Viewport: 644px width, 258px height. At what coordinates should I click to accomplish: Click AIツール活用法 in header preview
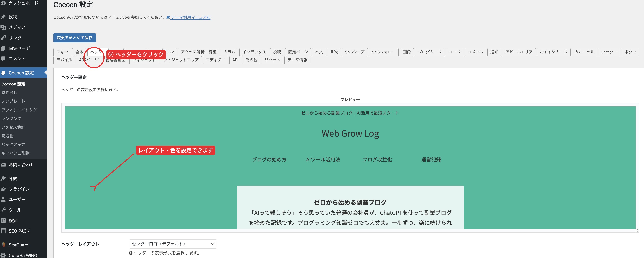point(323,159)
